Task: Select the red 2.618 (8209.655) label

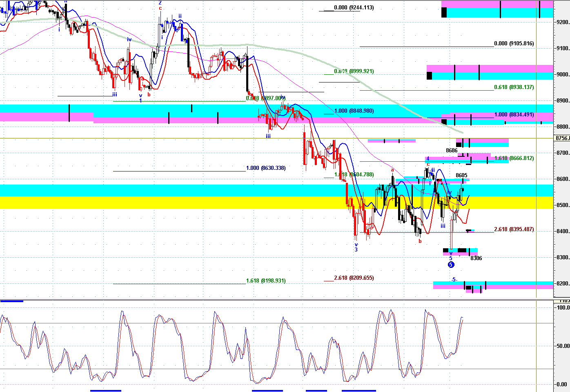Action: [x=354, y=278]
